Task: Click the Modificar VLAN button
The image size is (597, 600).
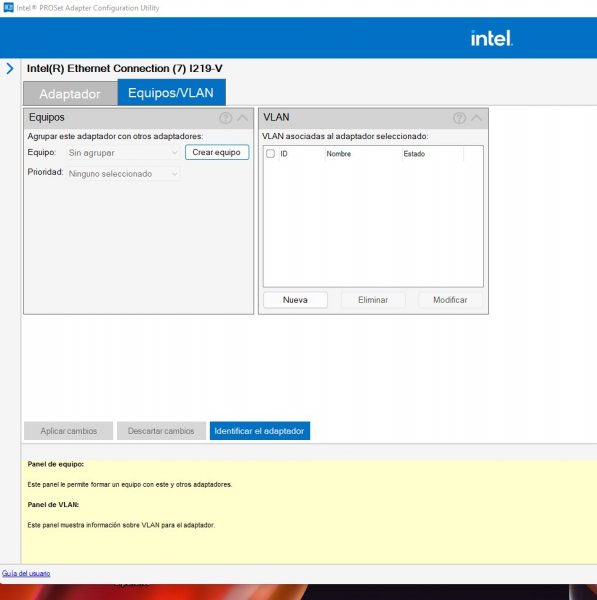Action: [450, 300]
